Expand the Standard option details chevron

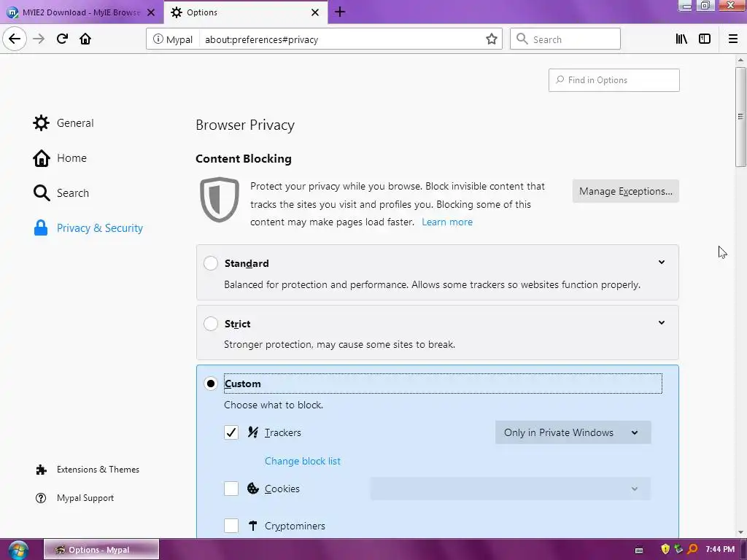click(661, 262)
